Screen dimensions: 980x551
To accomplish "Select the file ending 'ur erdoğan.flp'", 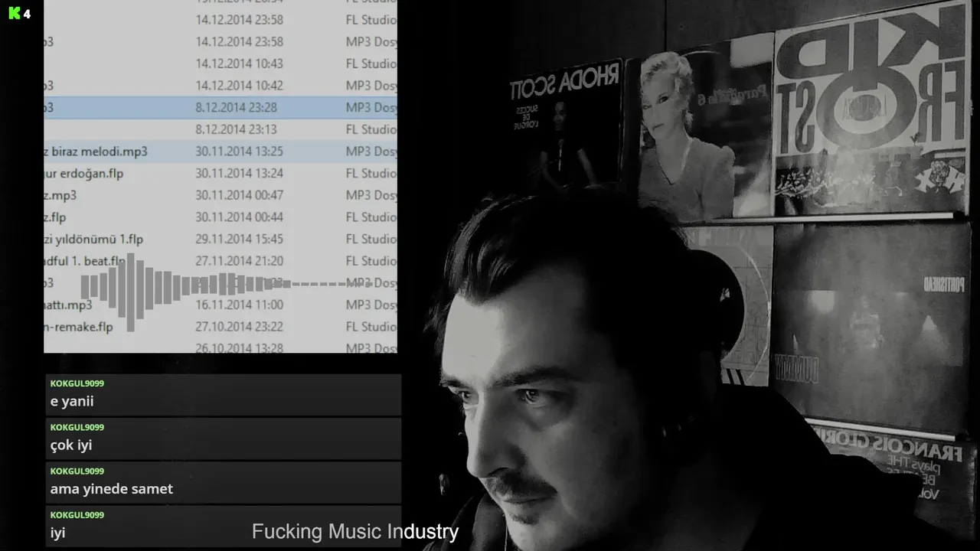I will point(83,174).
